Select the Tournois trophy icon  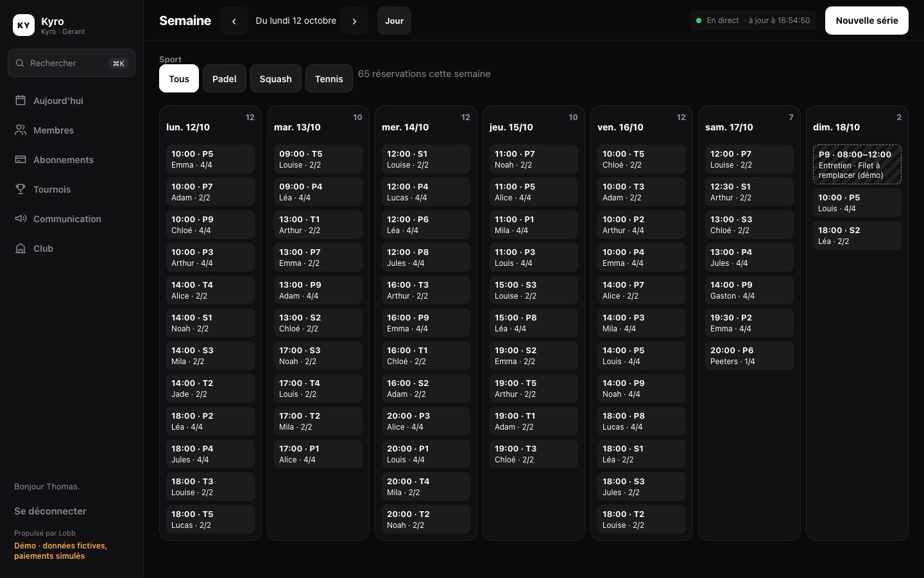click(21, 189)
